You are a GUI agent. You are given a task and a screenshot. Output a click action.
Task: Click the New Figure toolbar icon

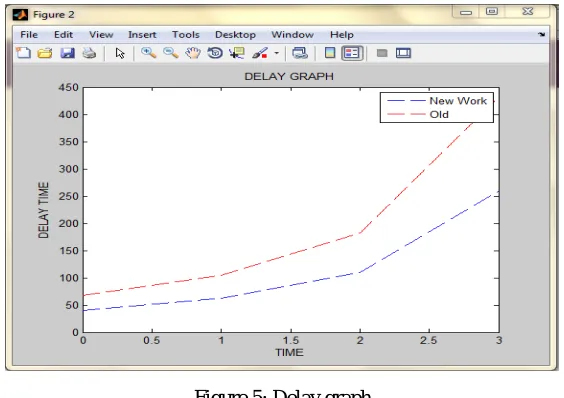(x=24, y=53)
